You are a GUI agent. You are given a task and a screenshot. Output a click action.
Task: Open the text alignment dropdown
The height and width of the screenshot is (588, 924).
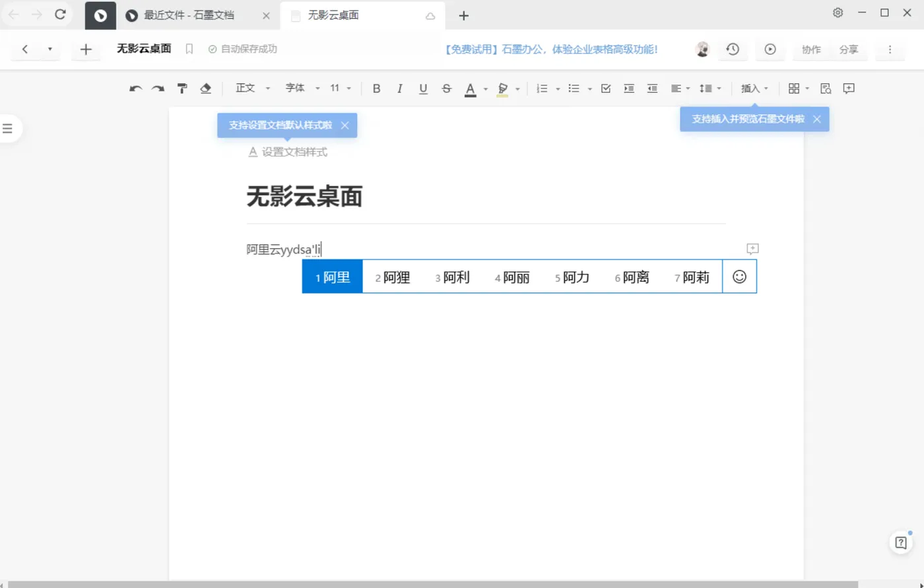pos(680,88)
